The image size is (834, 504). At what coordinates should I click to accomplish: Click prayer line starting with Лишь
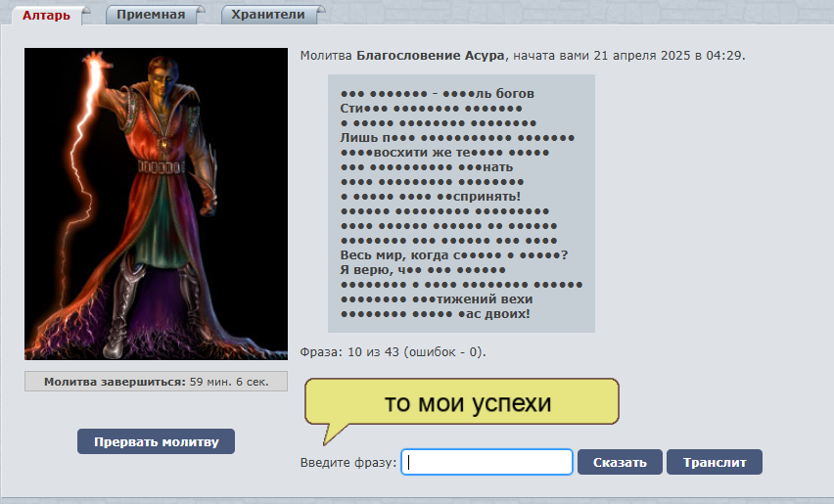pyautogui.click(x=457, y=137)
